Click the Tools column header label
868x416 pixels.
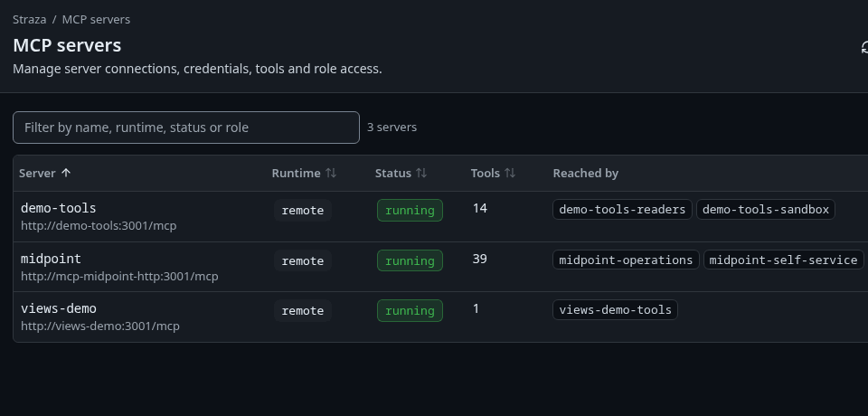[x=486, y=173]
